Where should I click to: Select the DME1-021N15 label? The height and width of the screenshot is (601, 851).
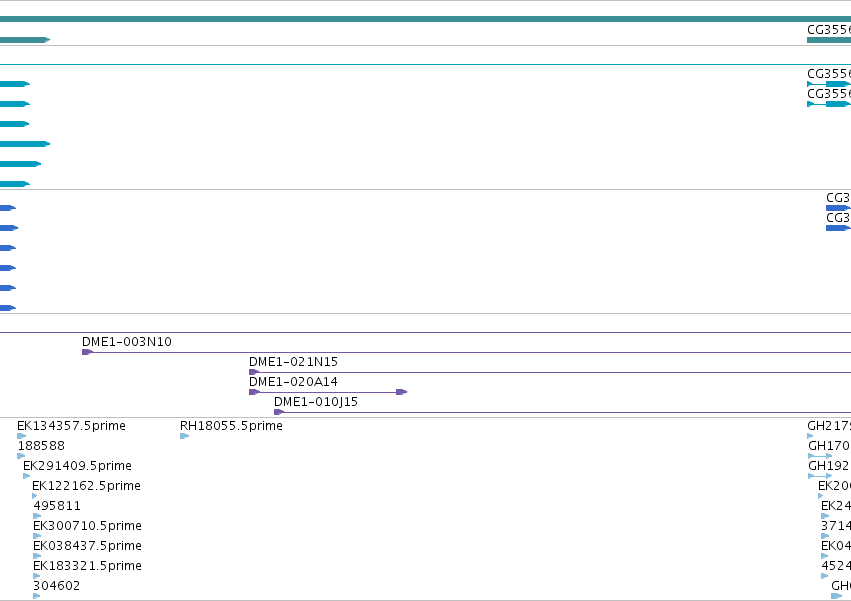pos(293,362)
